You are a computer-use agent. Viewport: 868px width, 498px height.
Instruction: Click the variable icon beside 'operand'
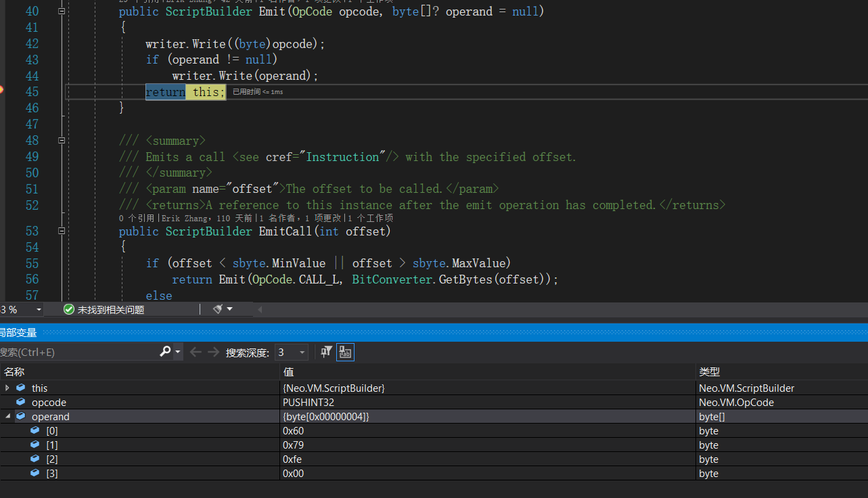[21, 417]
